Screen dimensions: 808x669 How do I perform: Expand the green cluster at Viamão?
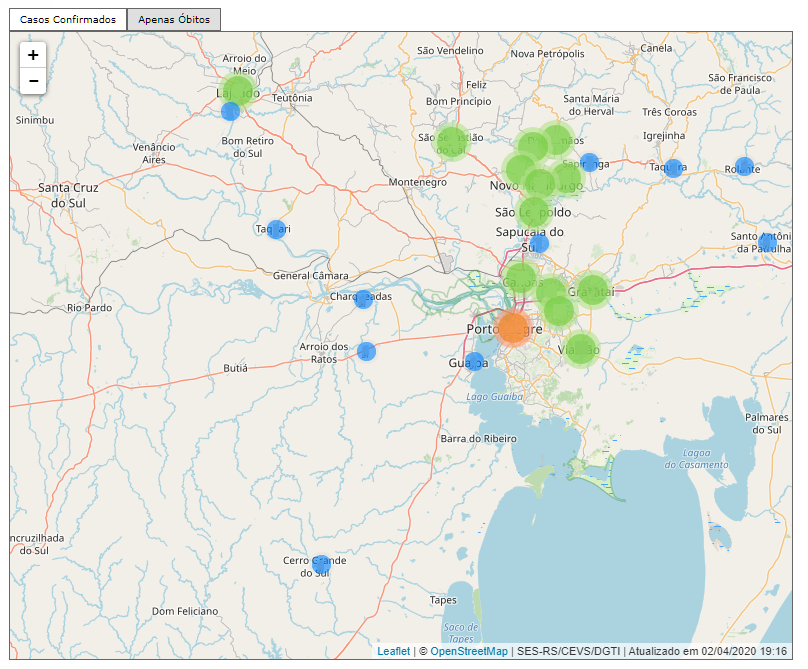click(x=580, y=348)
